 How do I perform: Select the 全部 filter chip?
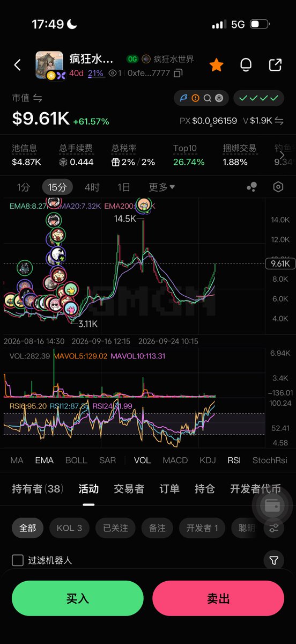click(28, 528)
